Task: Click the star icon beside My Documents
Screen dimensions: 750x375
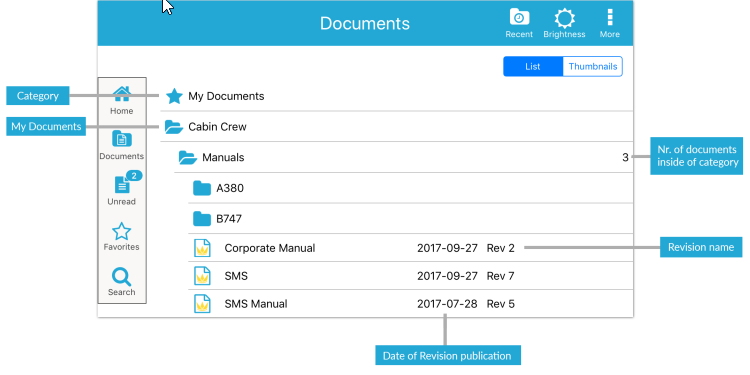Action: [174, 96]
